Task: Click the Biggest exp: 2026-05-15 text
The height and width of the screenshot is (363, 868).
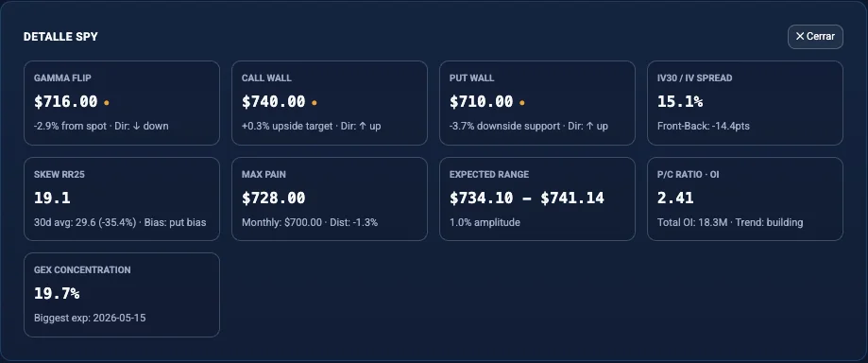Action: tap(90, 319)
